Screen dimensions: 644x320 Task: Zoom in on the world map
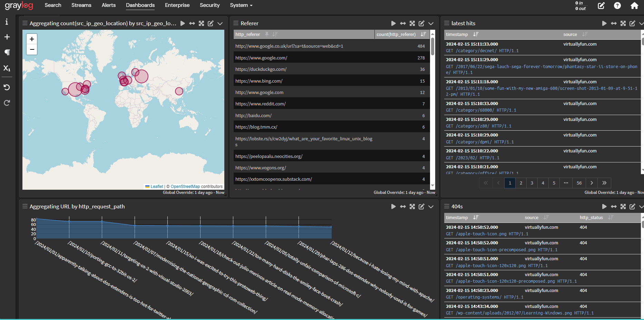(x=32, y=39)
